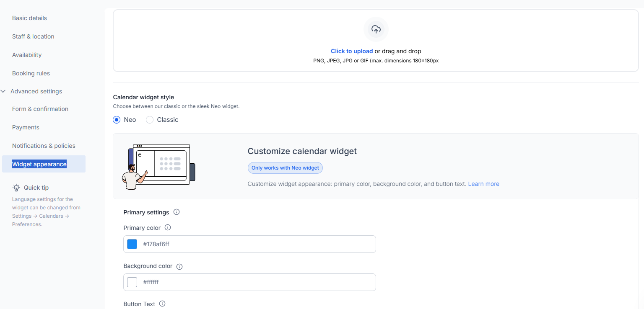
Task: Open Form & confirmation settings
Action: point(40,109)
